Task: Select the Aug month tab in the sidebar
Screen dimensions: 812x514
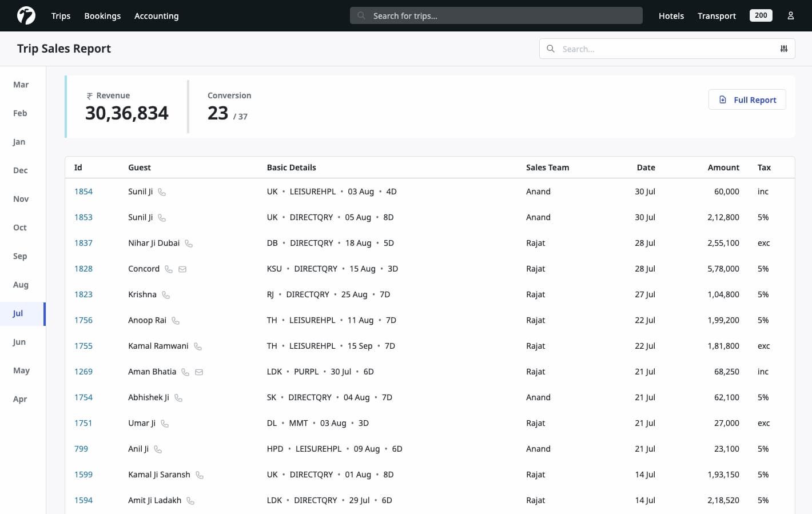Action: (x=21, y=284)
